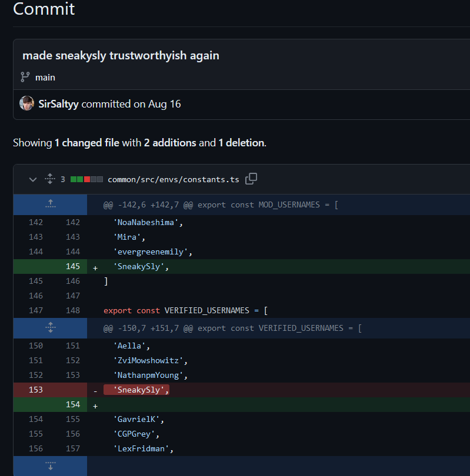
Task: Open common/src/envs/constants.ts file link
Action: (x=174, y=179)
